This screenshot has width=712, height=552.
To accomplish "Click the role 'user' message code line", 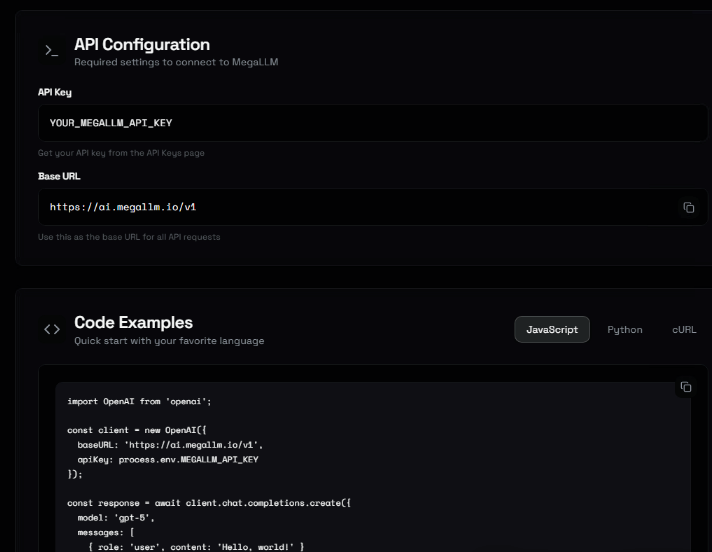I will click(x=196, y=547).
